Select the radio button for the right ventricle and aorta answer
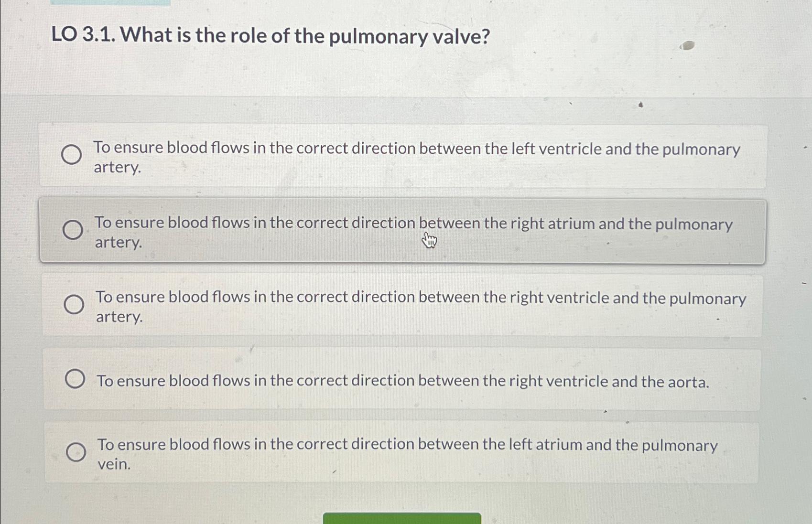 coord(74,379)
